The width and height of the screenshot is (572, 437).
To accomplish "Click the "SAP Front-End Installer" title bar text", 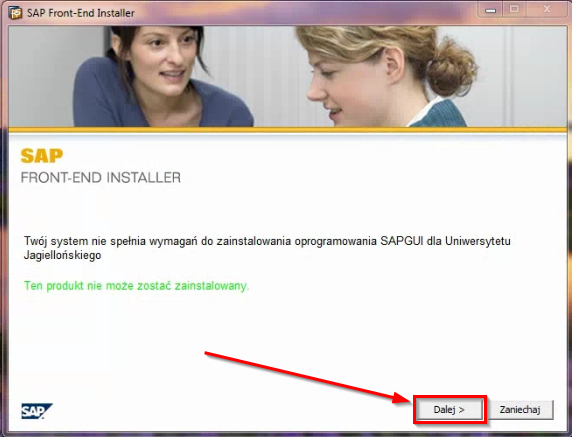I will click(81, 13).
